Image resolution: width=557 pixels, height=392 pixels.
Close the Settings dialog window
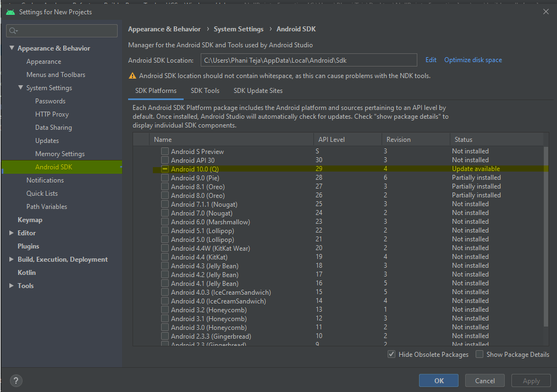pyautogui.click(x=545, y=12)
